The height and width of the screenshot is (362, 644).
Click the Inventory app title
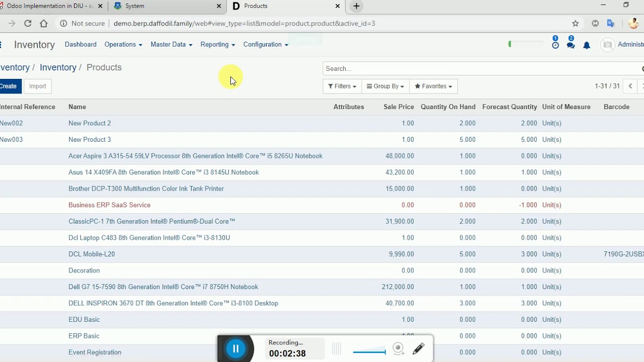tap(34, 45)
